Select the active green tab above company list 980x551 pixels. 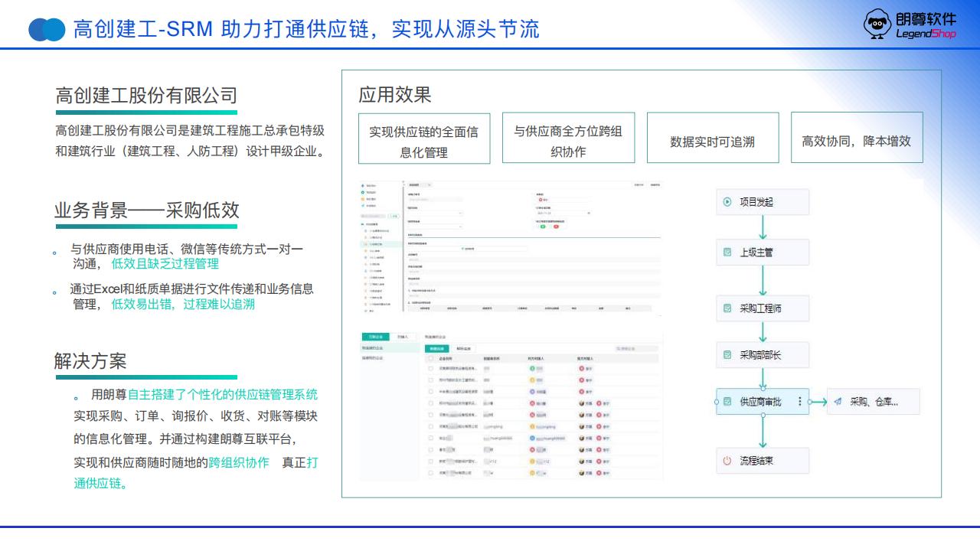click(375, 337)
